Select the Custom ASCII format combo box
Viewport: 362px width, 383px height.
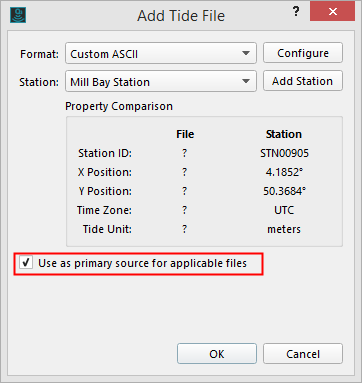(161, 53)
